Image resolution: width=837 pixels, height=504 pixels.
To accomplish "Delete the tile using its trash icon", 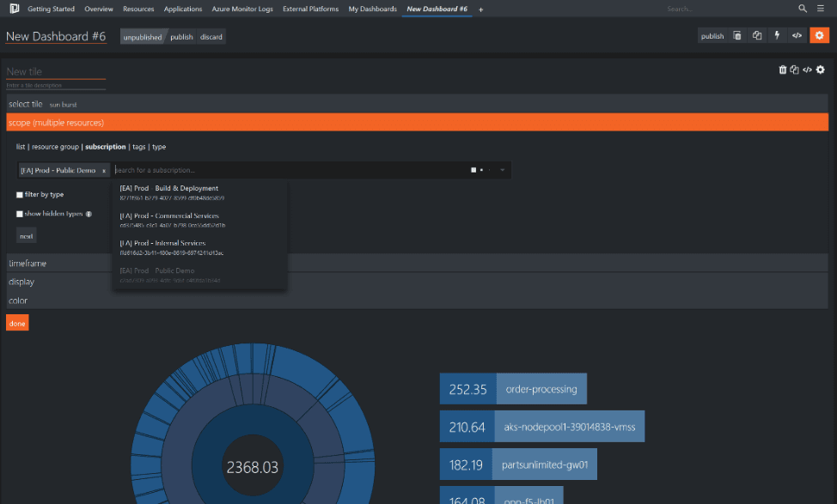I will coord(783,70).
